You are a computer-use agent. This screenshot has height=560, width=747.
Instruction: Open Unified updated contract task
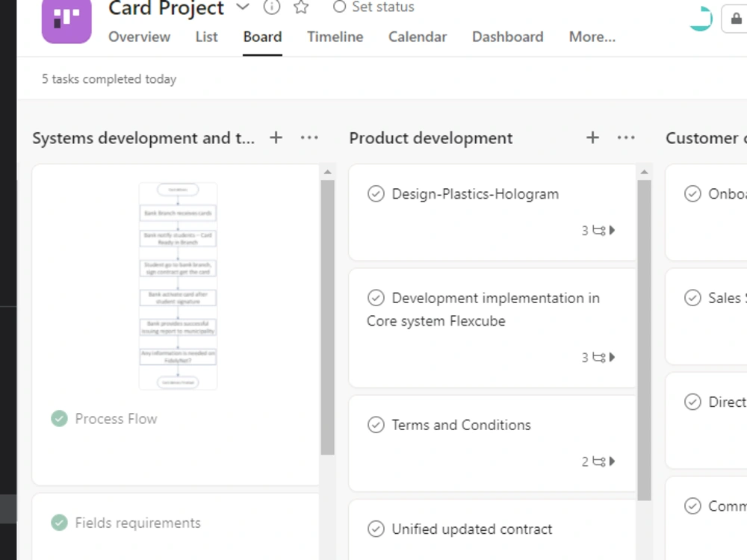click(x=472, y=529)
